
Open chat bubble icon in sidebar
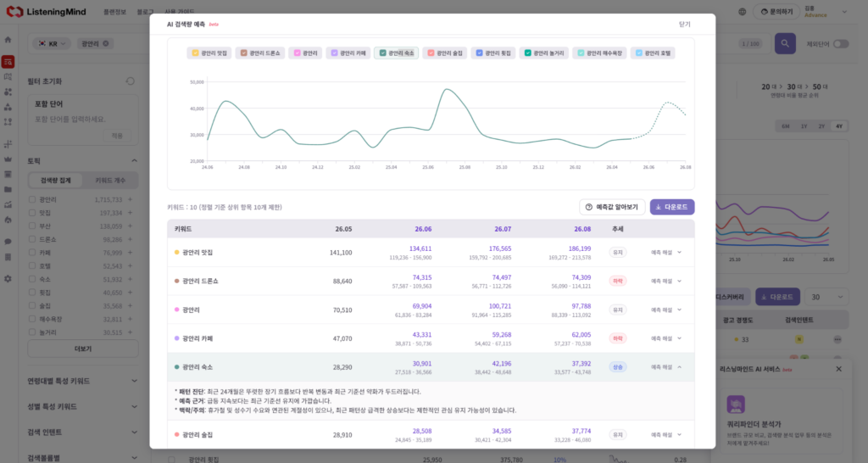[x=8, y=242]
